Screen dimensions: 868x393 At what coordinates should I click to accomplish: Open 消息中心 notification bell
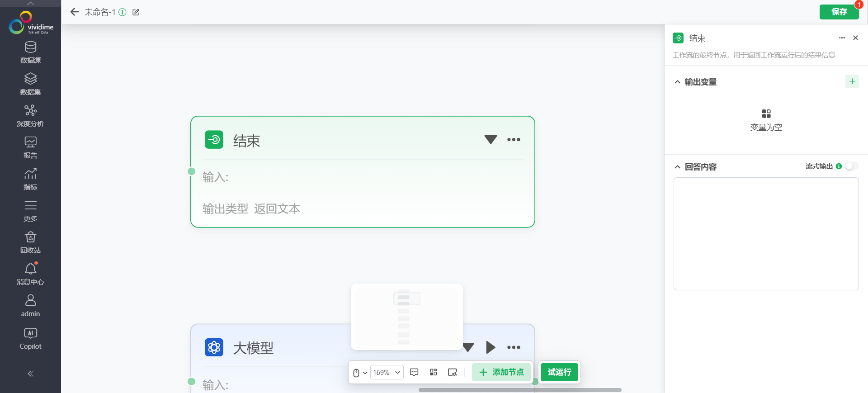click(x=30, y=274)
